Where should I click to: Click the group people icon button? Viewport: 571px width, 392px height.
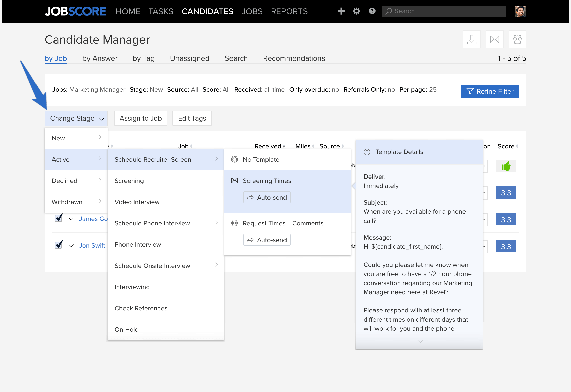517,39
